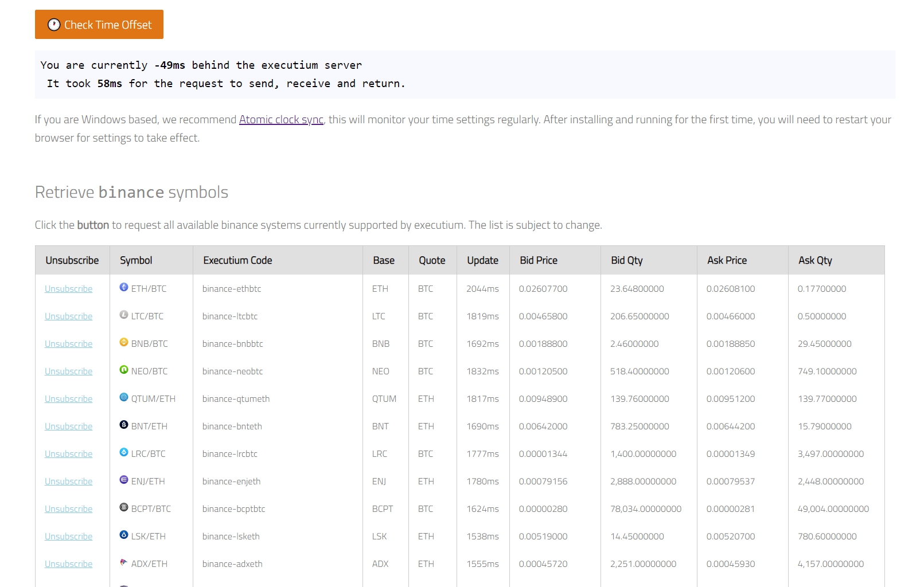Open the Atomic clock sync link
This screenshot has width=924, height=587.
click(281, 119)
